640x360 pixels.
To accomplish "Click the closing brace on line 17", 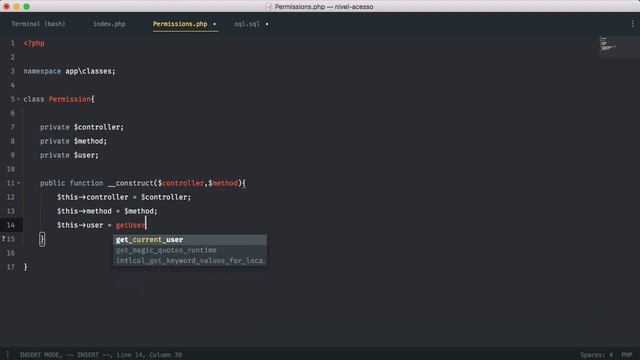I will point(25,267).
